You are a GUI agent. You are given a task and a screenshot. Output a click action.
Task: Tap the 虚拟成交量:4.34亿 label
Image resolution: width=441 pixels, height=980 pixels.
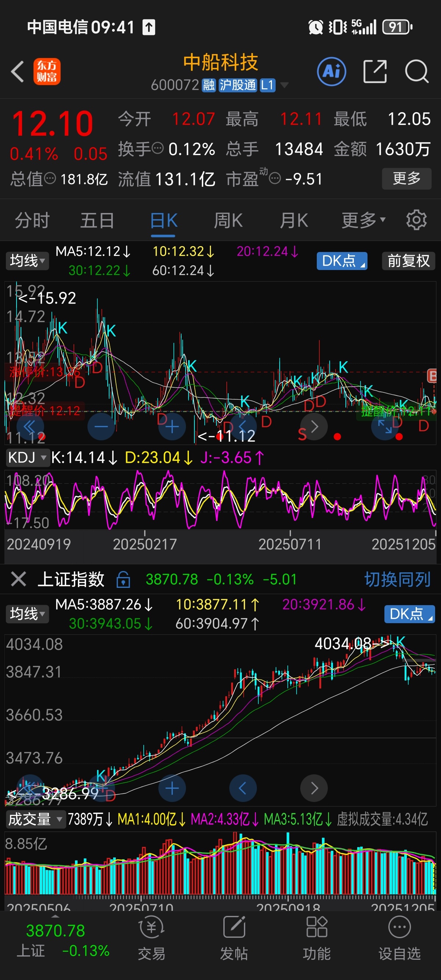382,819
